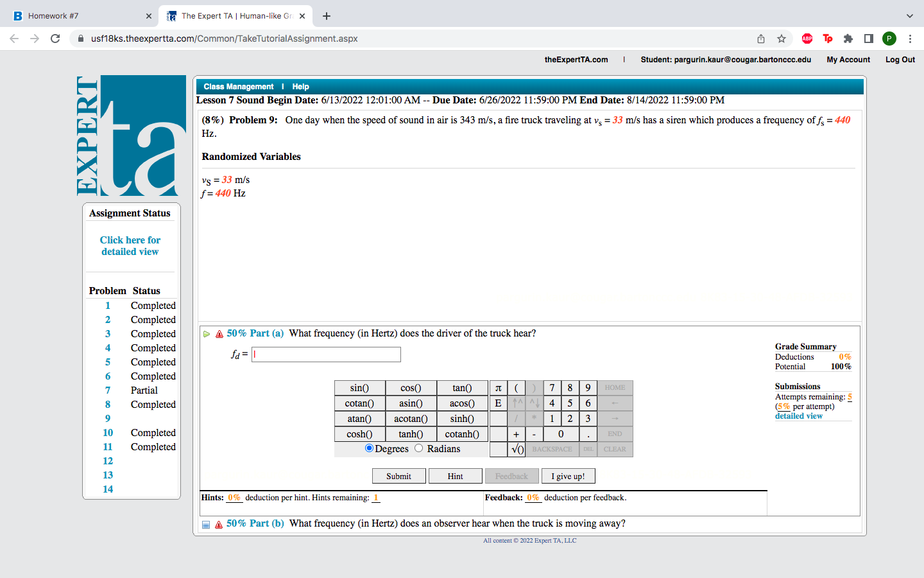Select the Degrees radio button

[369, 448]
